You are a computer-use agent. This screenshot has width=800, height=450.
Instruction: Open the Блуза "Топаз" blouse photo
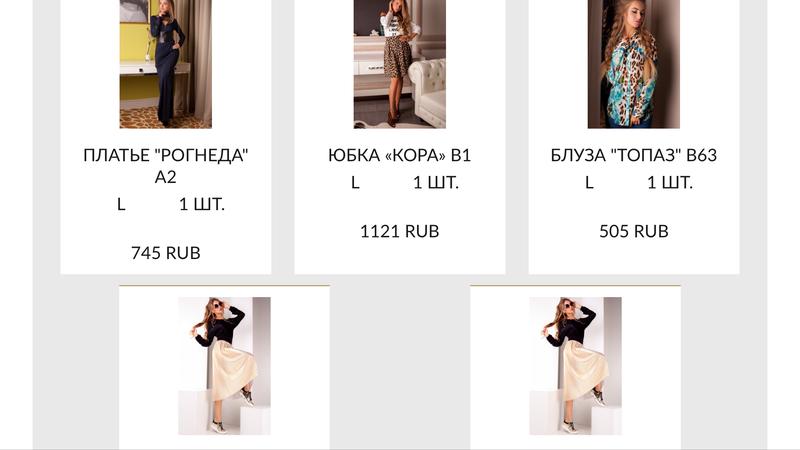point(634,64)
